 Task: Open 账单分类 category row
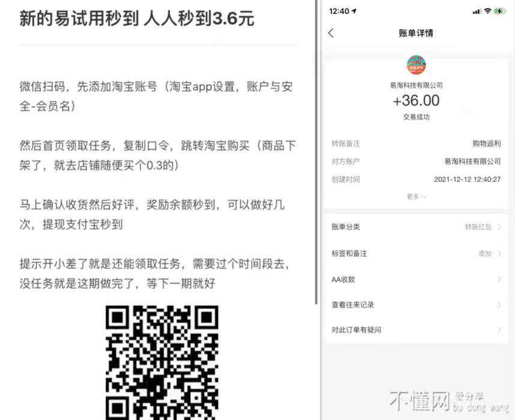[x=416, y=227]
